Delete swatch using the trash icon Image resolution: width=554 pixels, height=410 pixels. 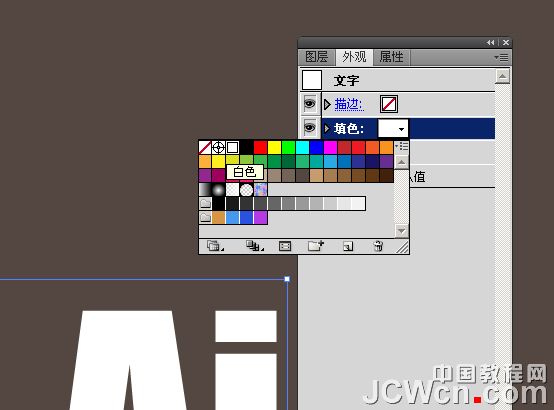coord(378,246)
